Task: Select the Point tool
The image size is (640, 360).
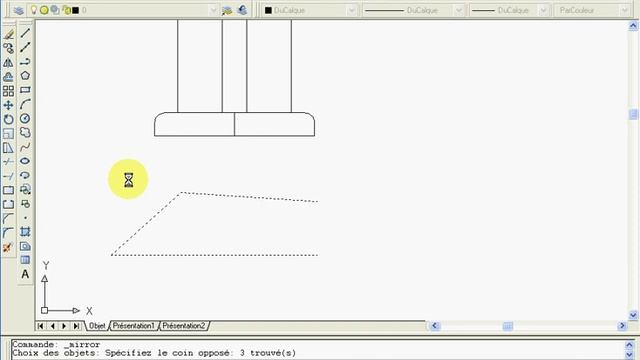Action: click(x=25, y=218)
